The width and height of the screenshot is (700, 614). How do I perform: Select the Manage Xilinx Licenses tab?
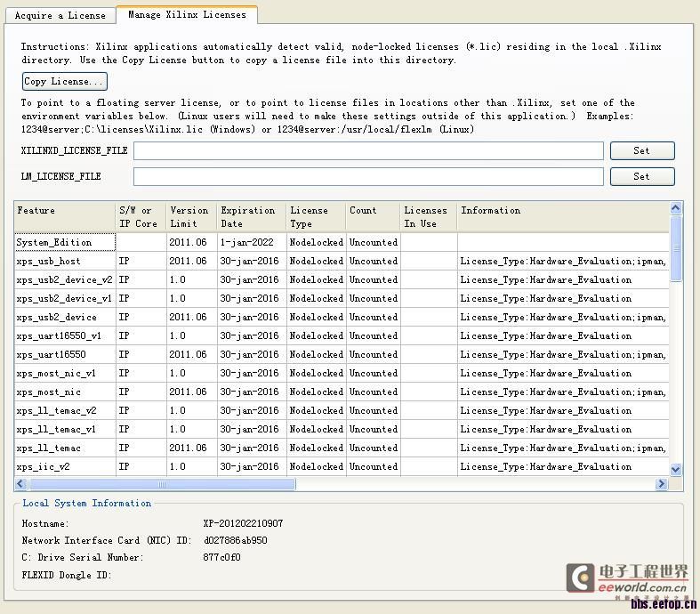(187, 14)
